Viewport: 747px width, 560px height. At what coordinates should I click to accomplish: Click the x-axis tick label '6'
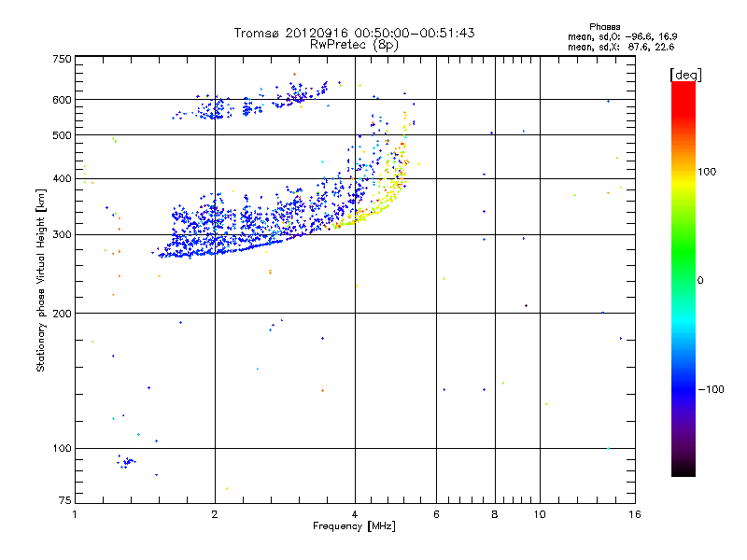[436, 514]
